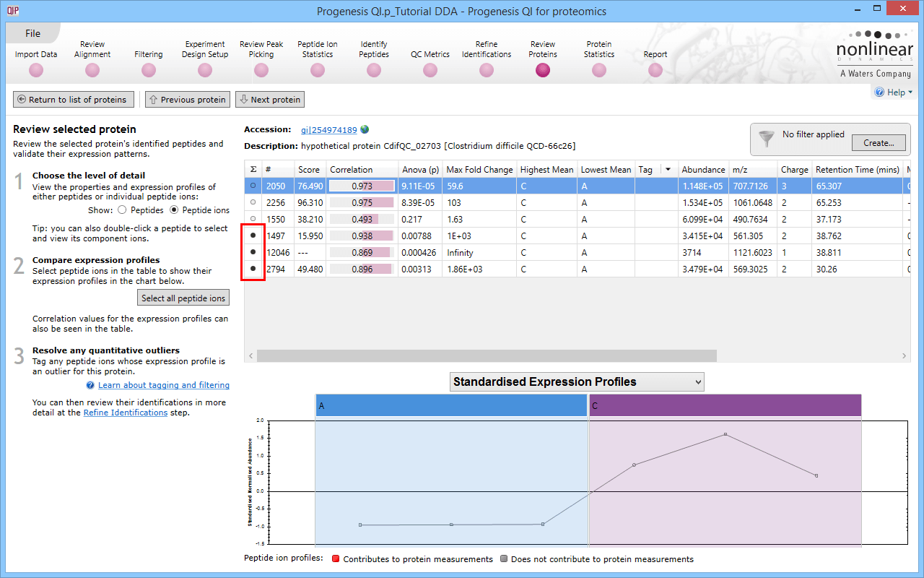Toggle contribution marker for peptide ion 1497
Image resolution: width=924 pixels, height=578 pixels.
253,236
